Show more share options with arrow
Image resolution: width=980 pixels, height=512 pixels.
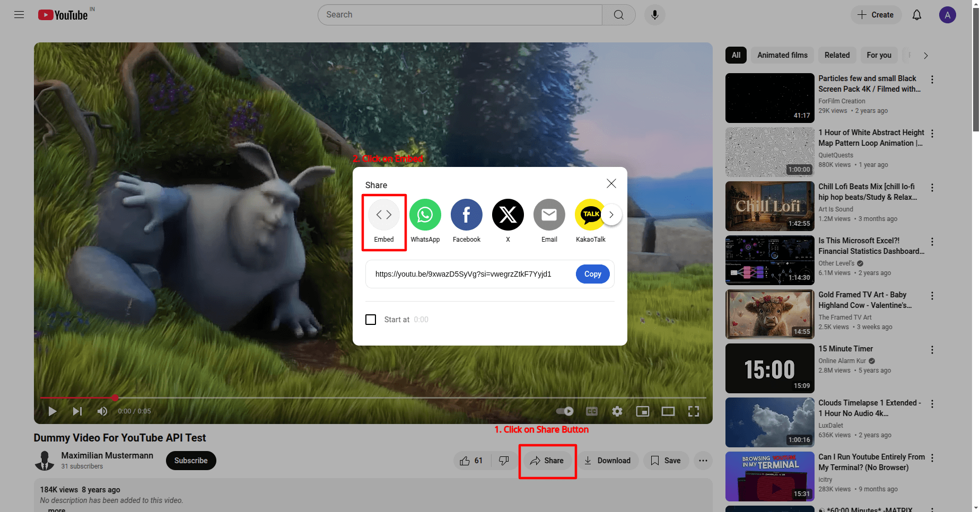(x=611, y=215)
